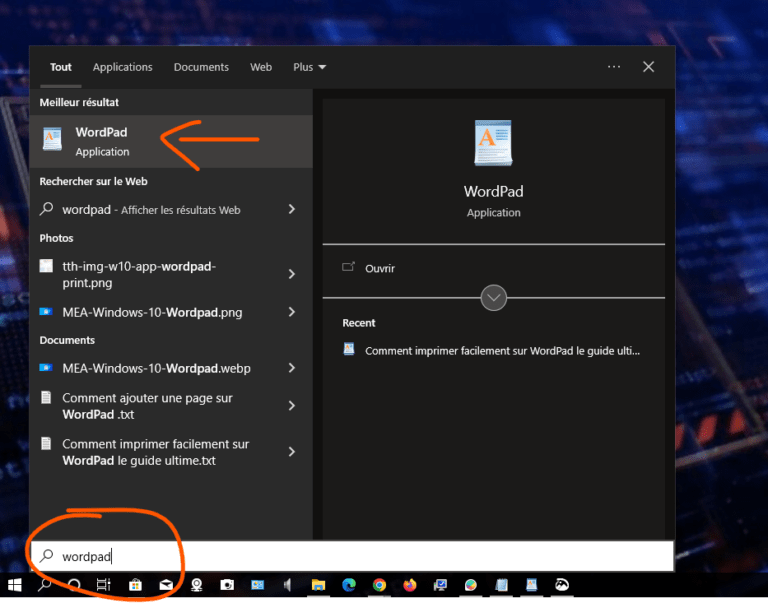Click WordPad title in preview pane
The image size is (768, 603).
tap(493, 191)
